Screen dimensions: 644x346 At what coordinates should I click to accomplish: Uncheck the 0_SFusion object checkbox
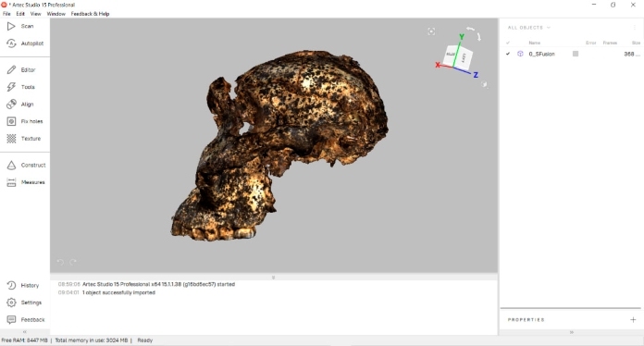(508, 54)
